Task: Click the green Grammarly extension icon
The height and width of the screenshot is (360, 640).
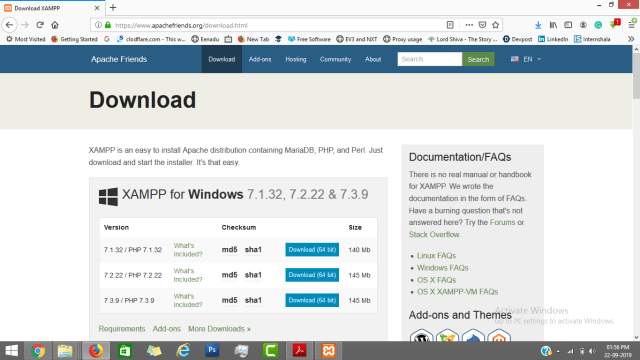Action: (x=598, y=25)
